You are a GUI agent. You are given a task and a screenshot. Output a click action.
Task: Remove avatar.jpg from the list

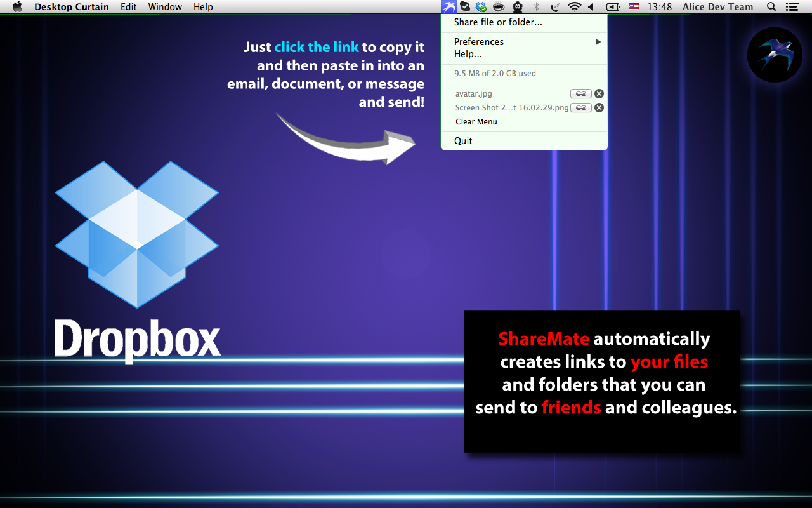coord(599,94)
